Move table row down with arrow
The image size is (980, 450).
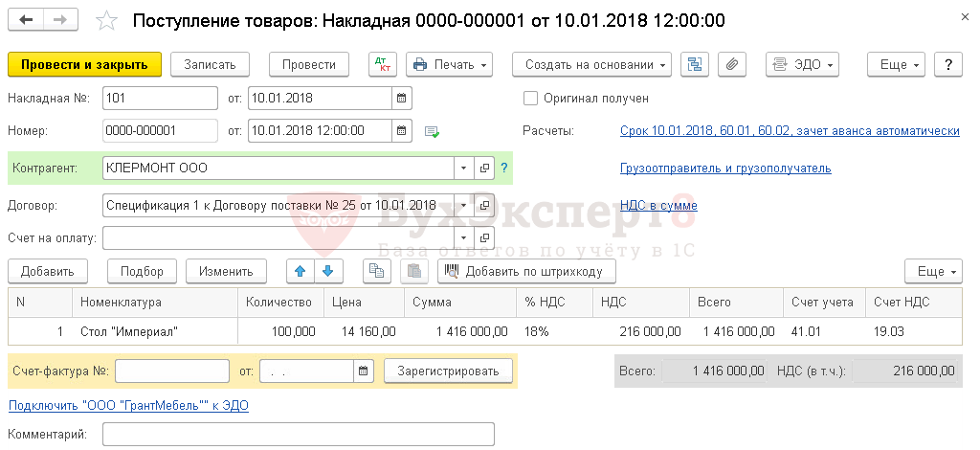[327, 271]
